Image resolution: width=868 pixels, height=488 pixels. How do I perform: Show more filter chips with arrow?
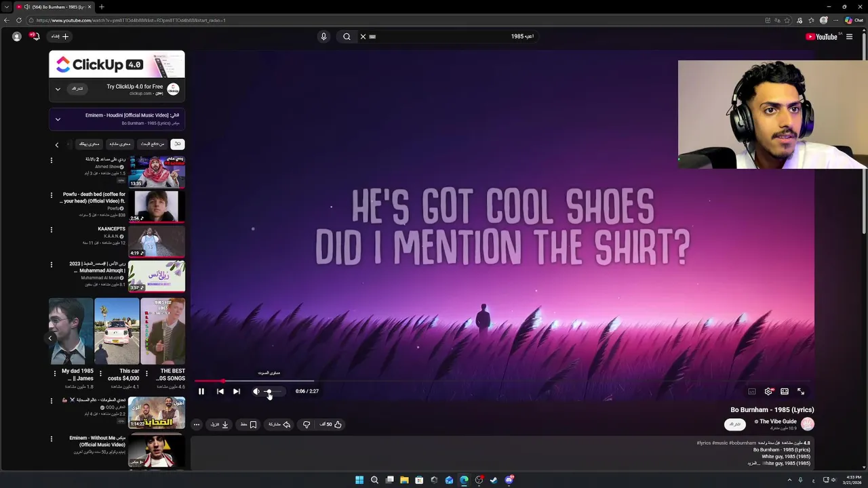57,144
